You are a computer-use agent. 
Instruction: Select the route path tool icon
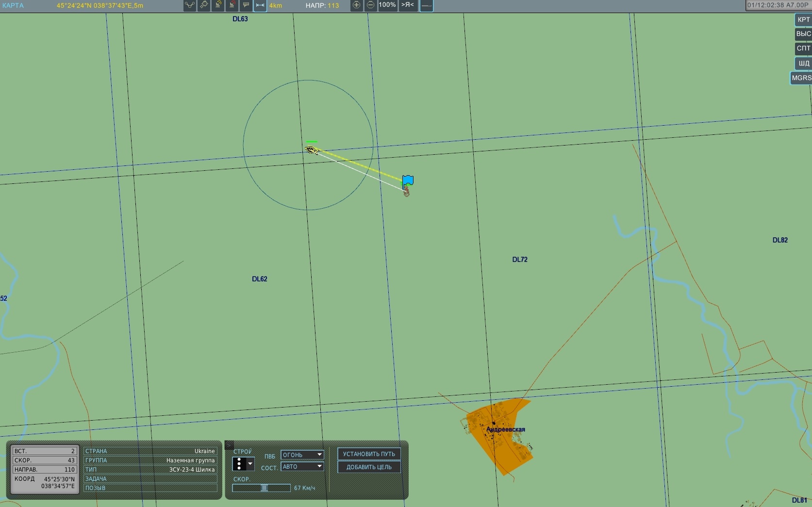[x=190, y=5]
